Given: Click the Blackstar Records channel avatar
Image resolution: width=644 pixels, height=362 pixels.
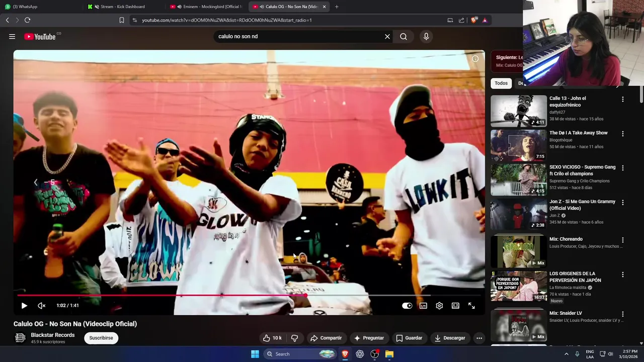Looking at the screenshot, I should point(20,338).
